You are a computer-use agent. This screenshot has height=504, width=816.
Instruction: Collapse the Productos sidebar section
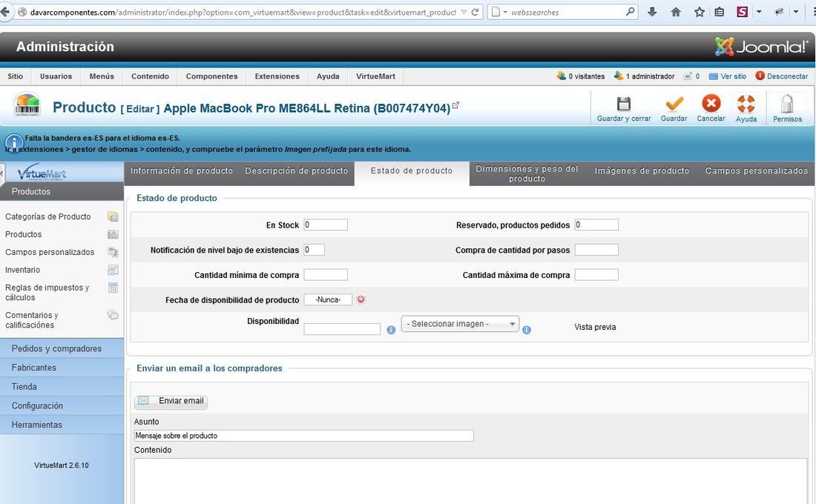62,191
